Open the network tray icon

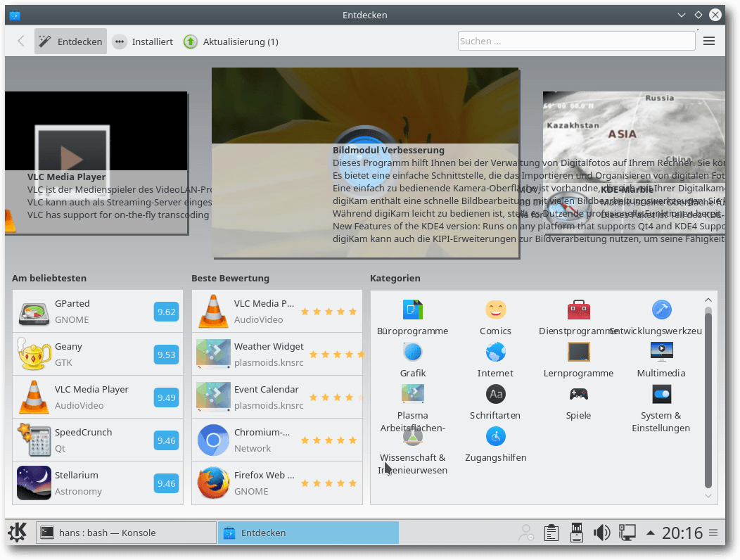pos(627,533)
